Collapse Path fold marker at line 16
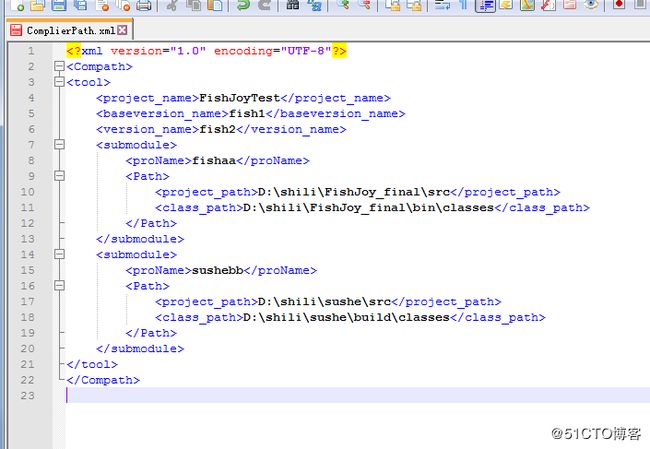 click(59, 286)
